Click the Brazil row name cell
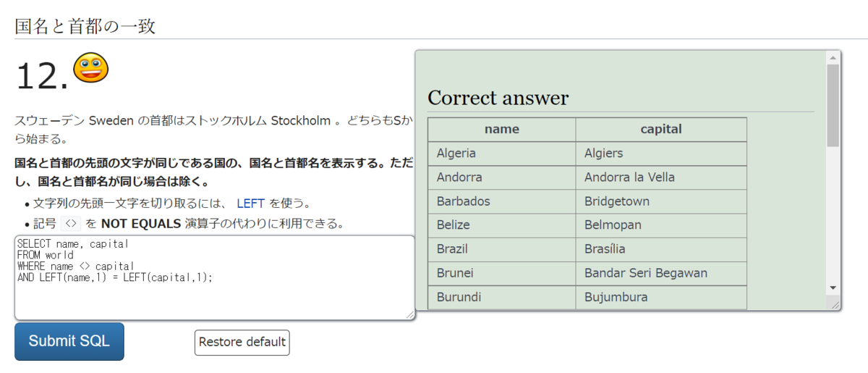This screenshot has height=373, width=868. point(452,249)
